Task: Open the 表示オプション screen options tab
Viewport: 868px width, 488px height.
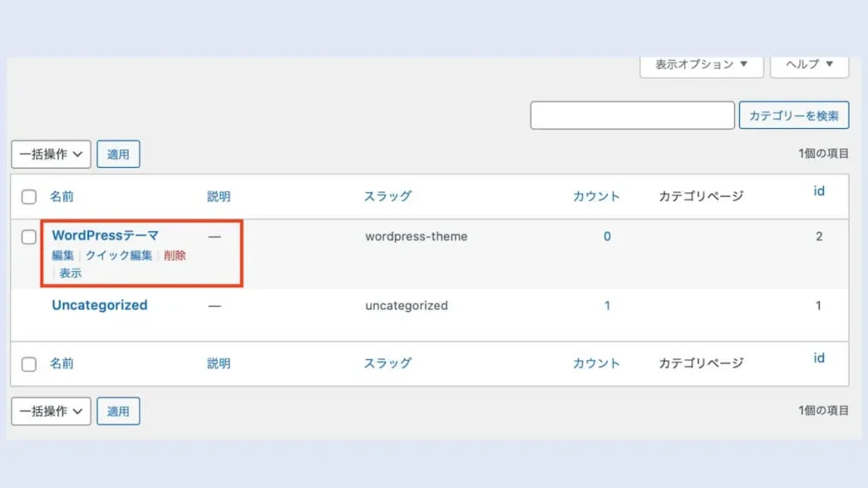Action: (x=701, y=66)
